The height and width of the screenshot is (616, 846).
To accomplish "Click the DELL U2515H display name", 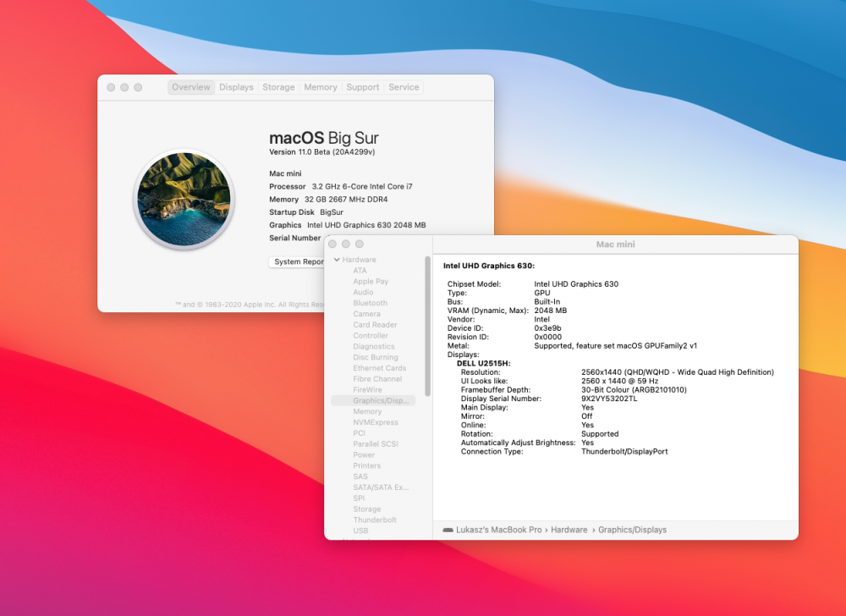I will click(483, 363).
